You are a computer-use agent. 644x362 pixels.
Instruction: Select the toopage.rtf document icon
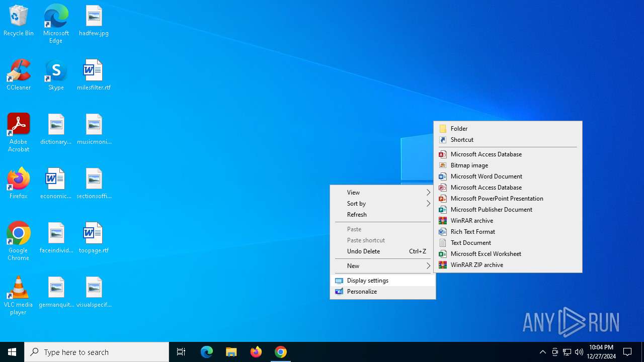(94, 238)
